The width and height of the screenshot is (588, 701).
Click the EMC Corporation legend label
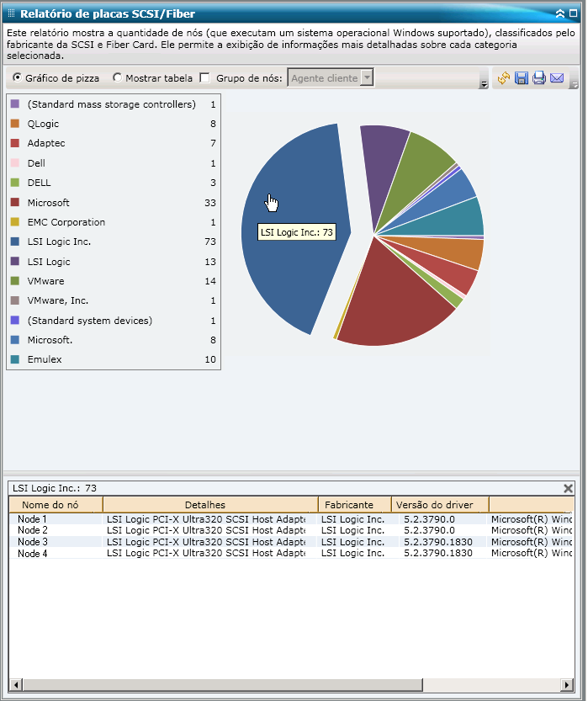click(66, 222)
